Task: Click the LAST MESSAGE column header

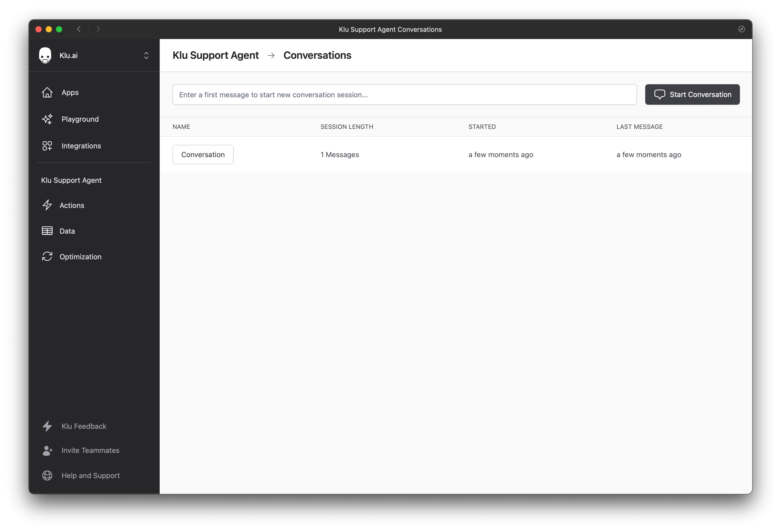Action: [x=640, y=127]
